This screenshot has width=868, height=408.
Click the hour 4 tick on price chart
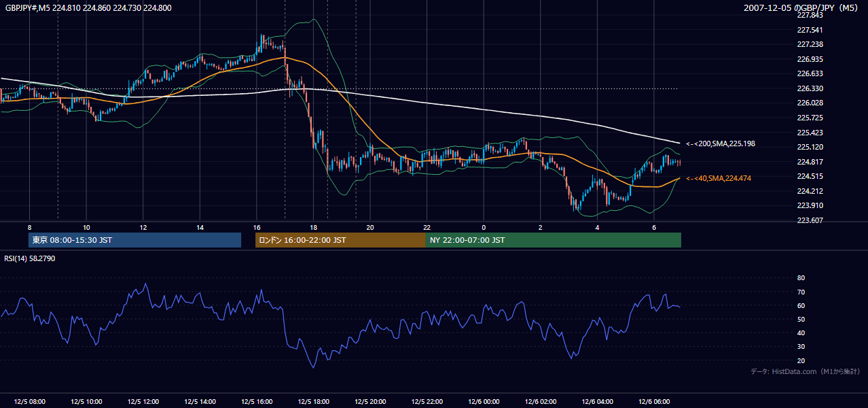pyautogui.click(x=598, y=227)
